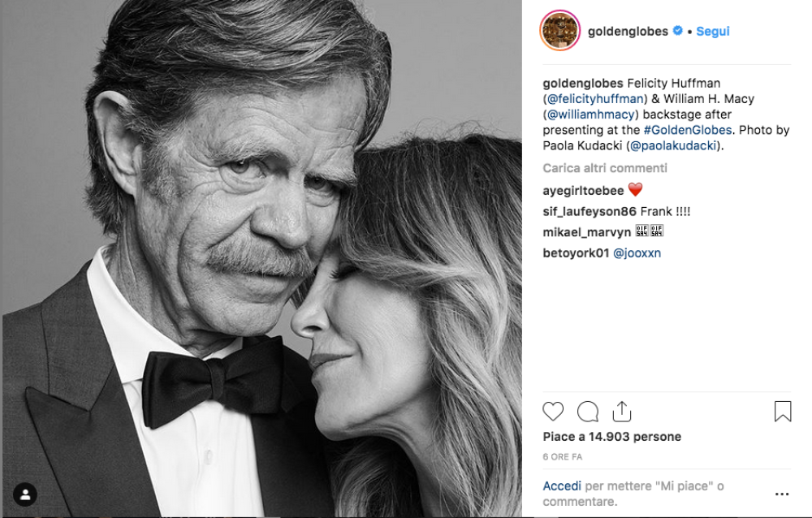812x518 pixels.
Task: Click the comment speech bubble icon
Action: pos(588,412)
